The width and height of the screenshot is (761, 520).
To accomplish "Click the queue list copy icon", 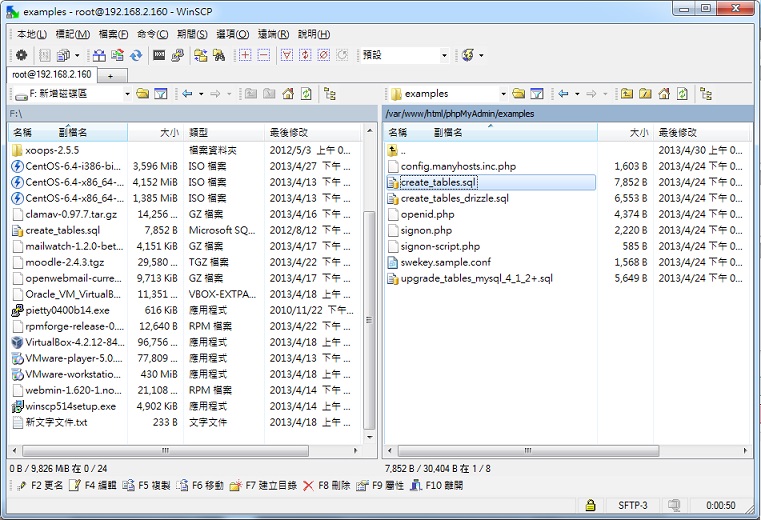I will (x=63, y=55).
